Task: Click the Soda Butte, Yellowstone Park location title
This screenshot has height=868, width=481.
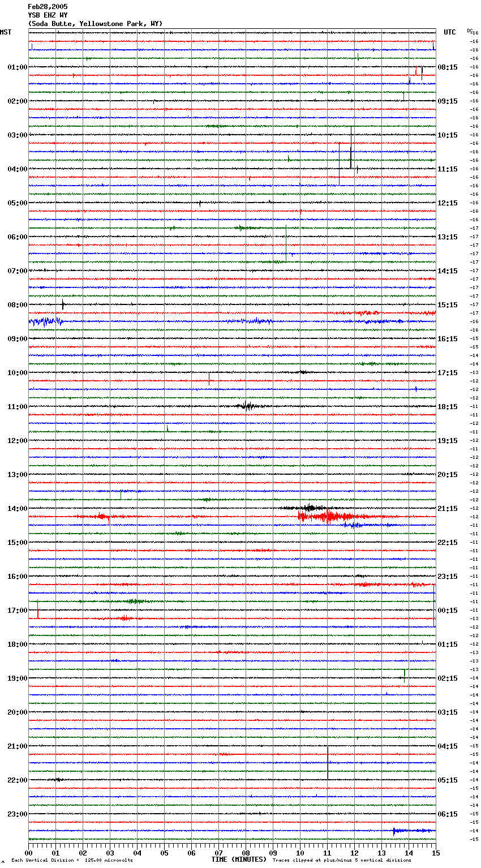Action: (x=95, y=24)
